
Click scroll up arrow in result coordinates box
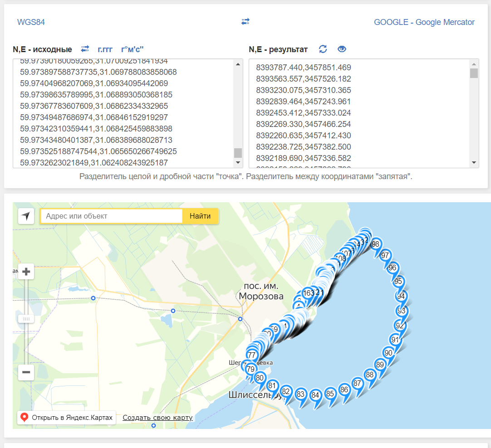click(474, 63)
